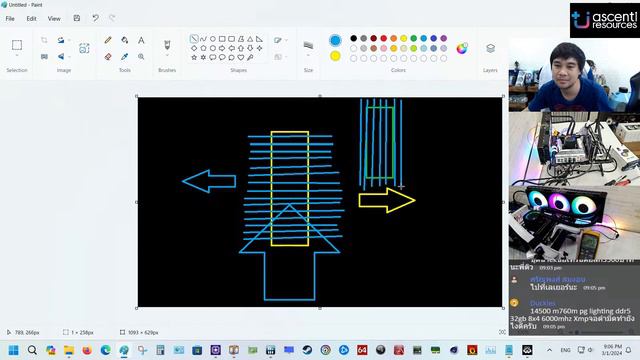
Task: Choose the Right triangle shape
Action: click(260, 39)
